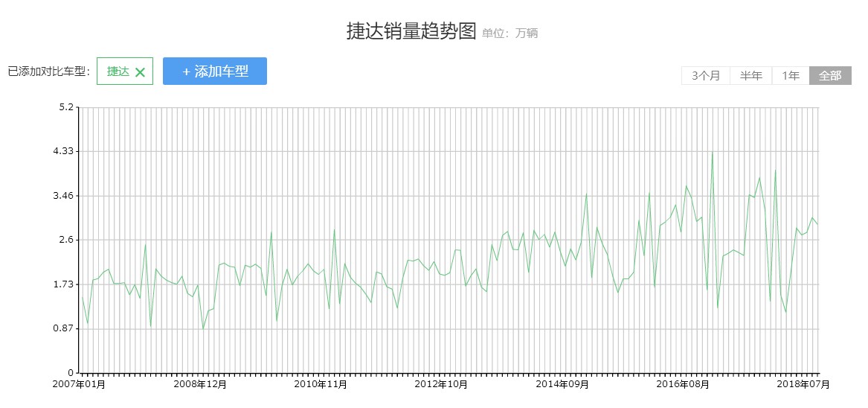The width and height of the screenshot is (868, 408).
Task: Click the y-axis value 3.46
Action: pos(64,196)
